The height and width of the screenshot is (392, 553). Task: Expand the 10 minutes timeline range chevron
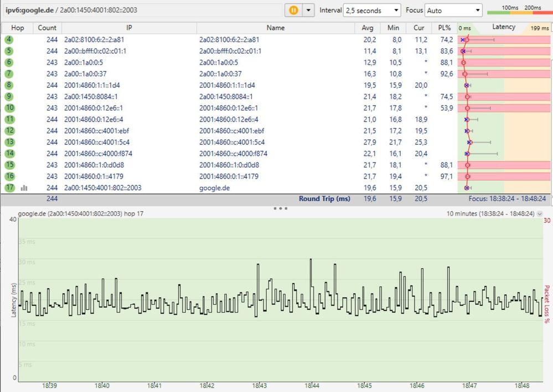coord(540,213)
